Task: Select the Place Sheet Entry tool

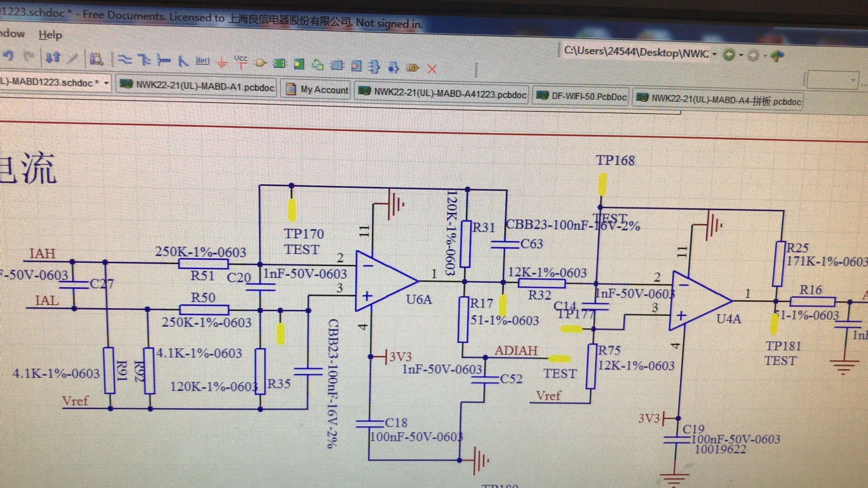Action: point(299,65)
